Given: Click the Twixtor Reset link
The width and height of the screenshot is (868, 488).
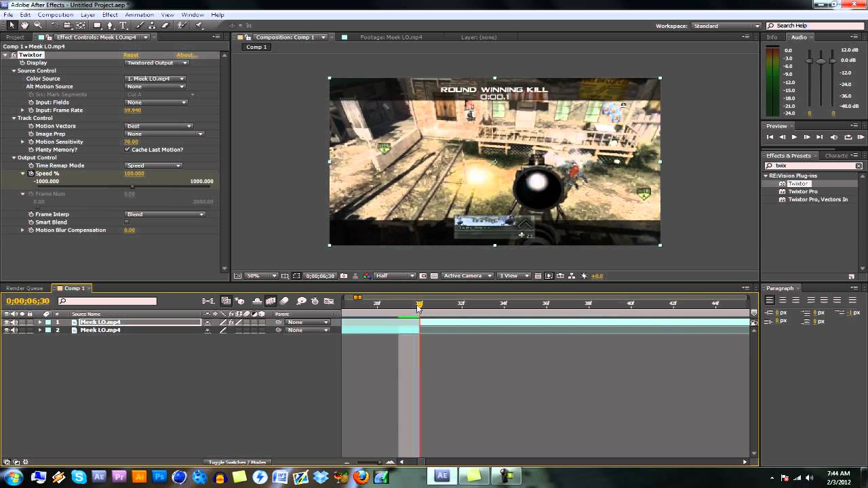Looking at the screenshot, I should (131, 55).
